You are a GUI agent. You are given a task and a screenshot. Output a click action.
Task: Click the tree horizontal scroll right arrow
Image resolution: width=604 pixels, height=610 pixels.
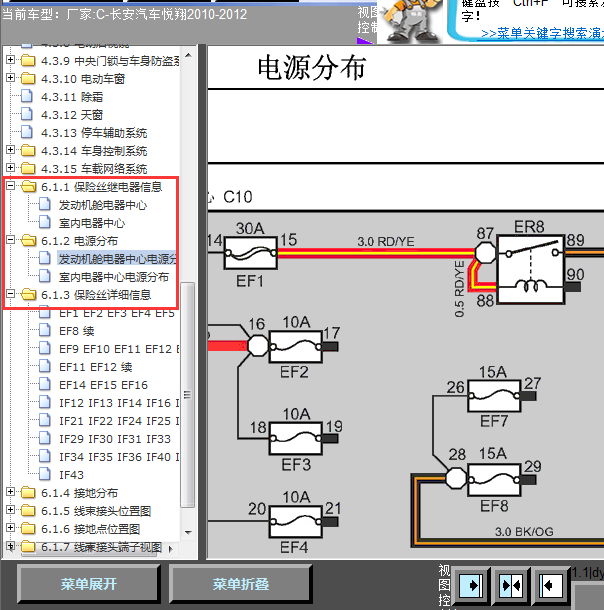pos(170,549)
